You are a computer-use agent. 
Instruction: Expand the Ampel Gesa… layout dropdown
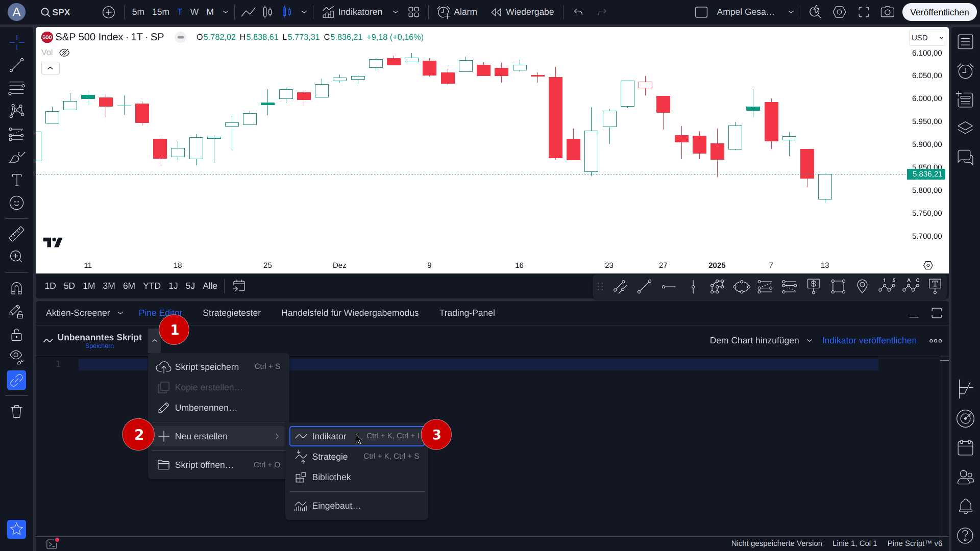click(791, 12)
